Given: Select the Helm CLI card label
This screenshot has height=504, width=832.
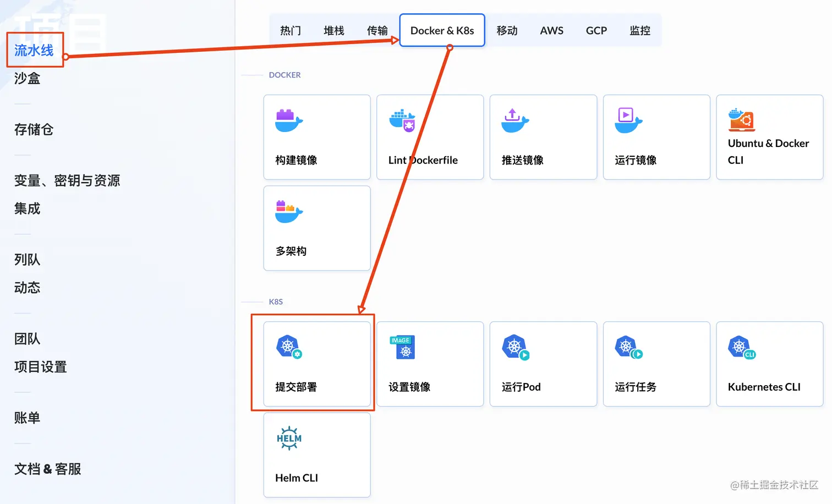Looking at the screenshot, I should [297, 478].
